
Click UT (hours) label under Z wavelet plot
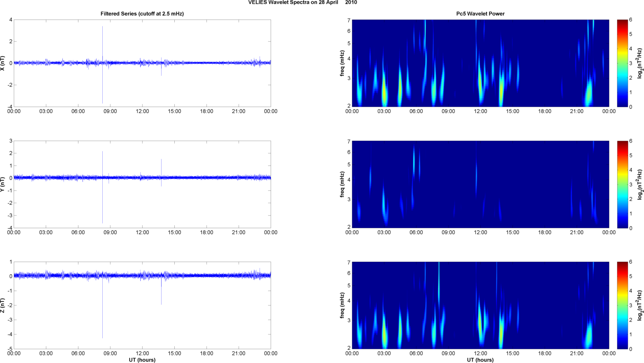click(480, 360)
